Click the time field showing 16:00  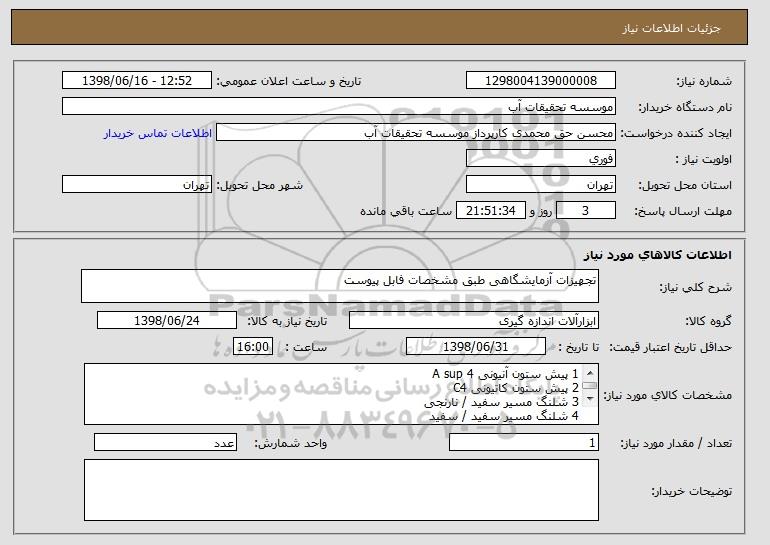[253, 347]
